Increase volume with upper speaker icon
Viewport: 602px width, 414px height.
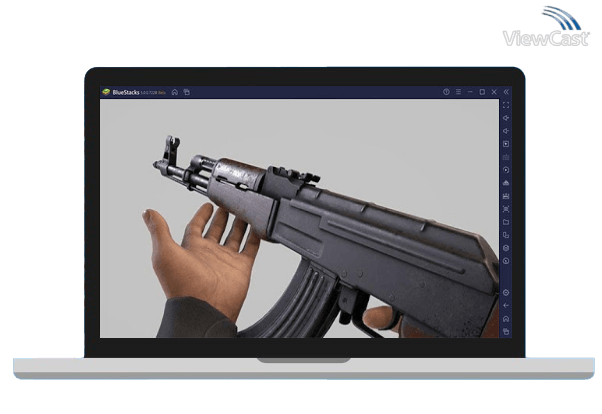point(506,118)
